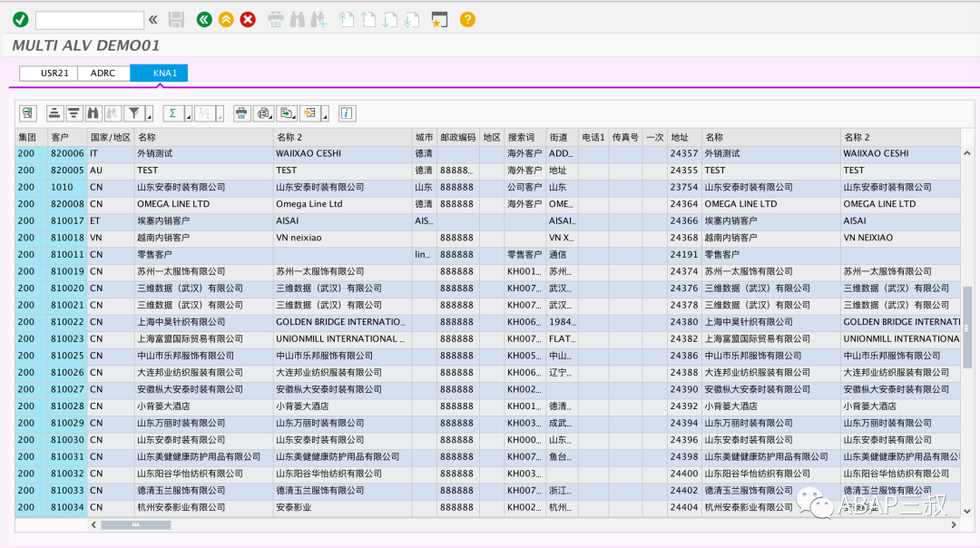Click the 邮政编码 column header

(x=458, y=138)
